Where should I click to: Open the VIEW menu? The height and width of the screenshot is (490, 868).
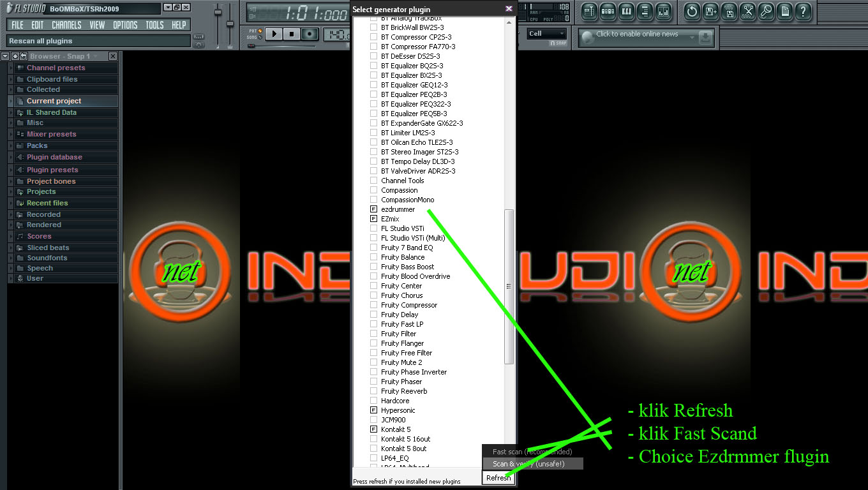point(97,25)
